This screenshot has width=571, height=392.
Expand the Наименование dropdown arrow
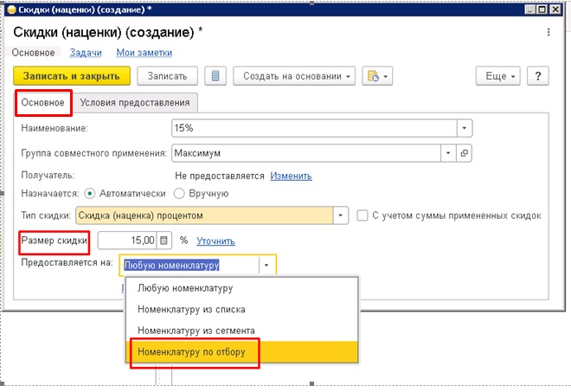(x=465, y=128)
